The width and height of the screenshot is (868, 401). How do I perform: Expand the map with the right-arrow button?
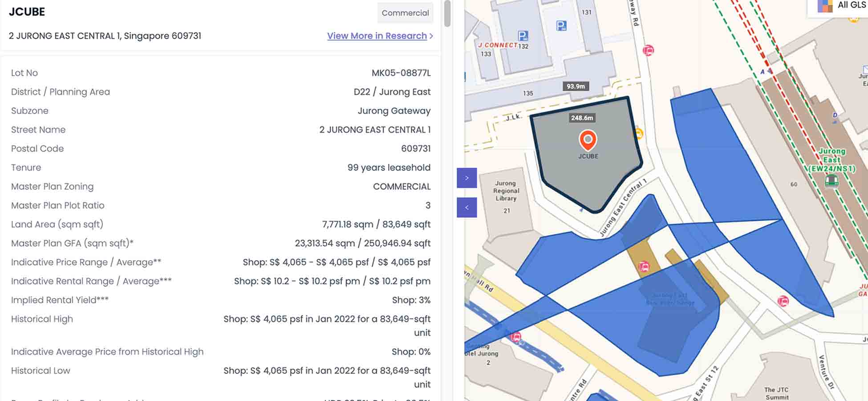click(466, 178)
